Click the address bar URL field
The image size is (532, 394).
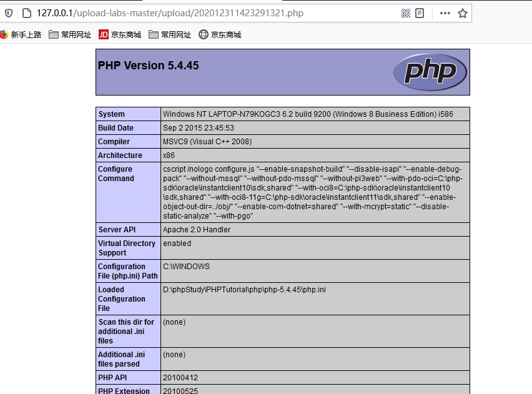pos(217,13)
